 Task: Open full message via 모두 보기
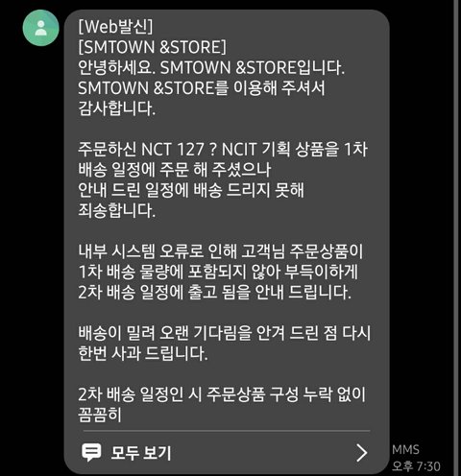pyautogui.click(x=141, y=453)
